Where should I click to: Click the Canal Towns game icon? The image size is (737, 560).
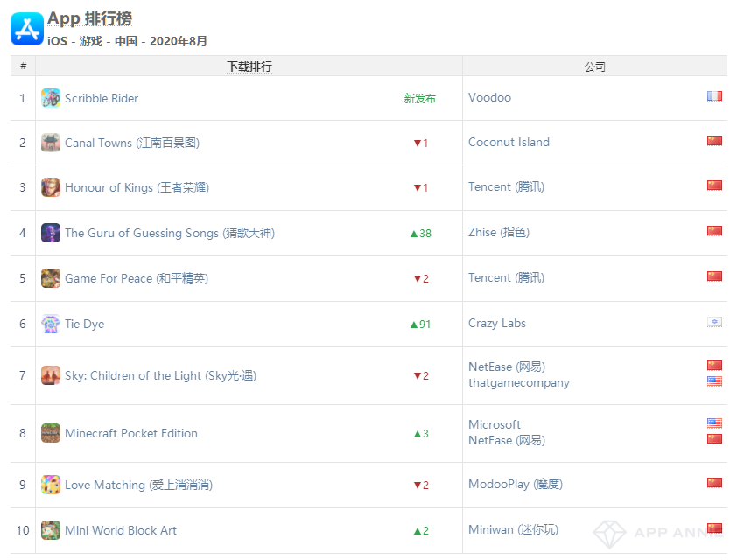(51, 143)
